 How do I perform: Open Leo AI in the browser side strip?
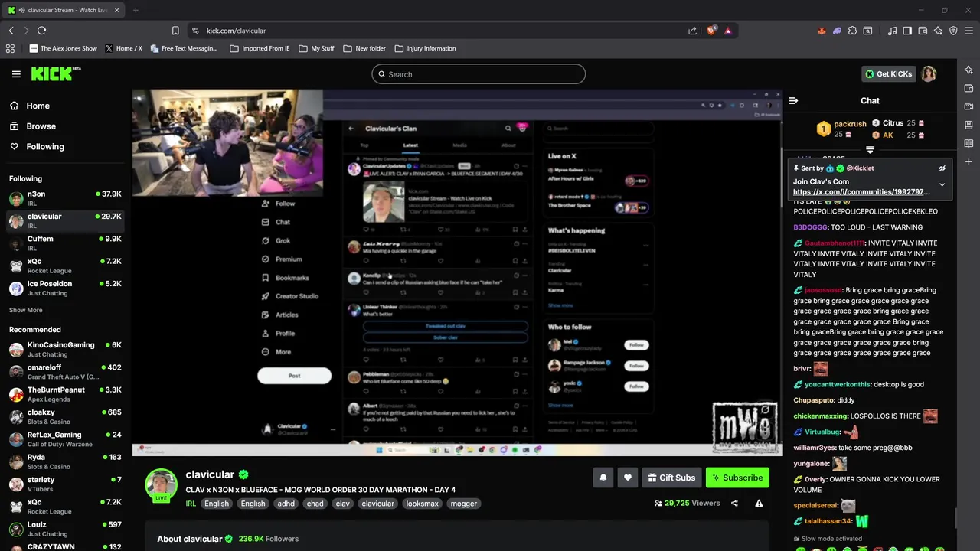(x=969, y=70)
